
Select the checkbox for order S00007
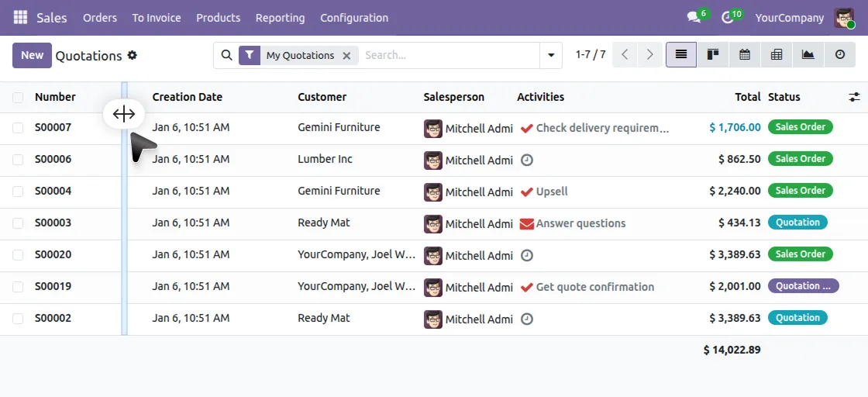[x=18, y=127]
